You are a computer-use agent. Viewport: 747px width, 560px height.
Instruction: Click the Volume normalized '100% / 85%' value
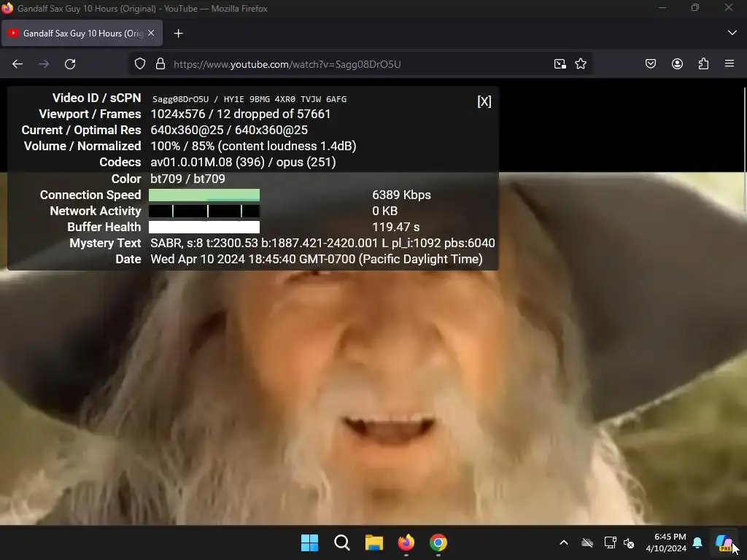click(253, 146)
